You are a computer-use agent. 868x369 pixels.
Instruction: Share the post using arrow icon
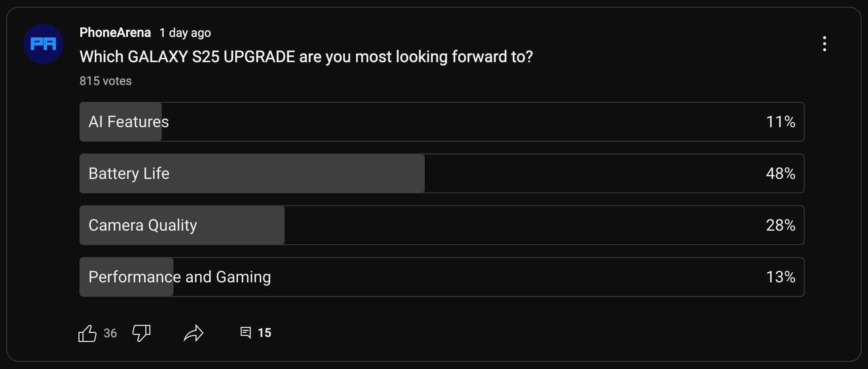click(x=194, y=333)
